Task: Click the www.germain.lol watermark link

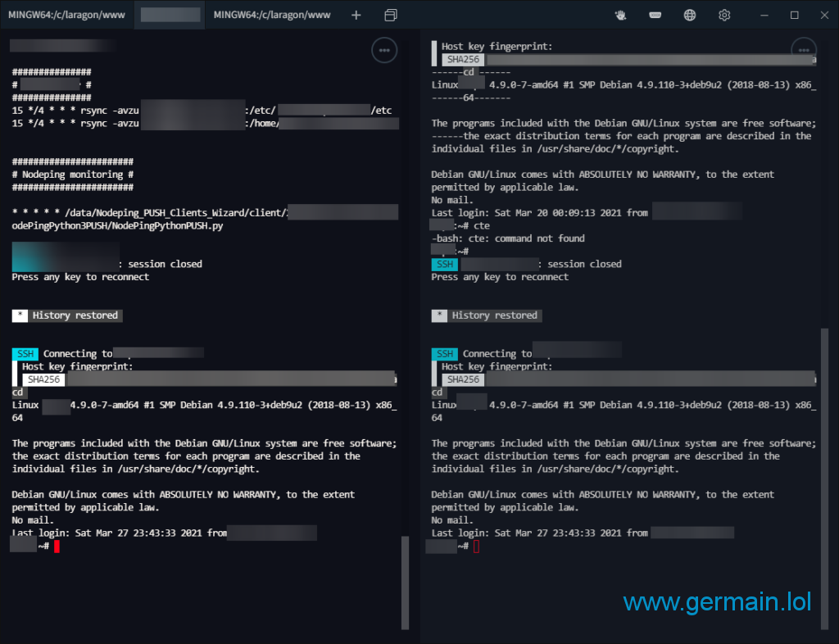Action: coord(717,602)
